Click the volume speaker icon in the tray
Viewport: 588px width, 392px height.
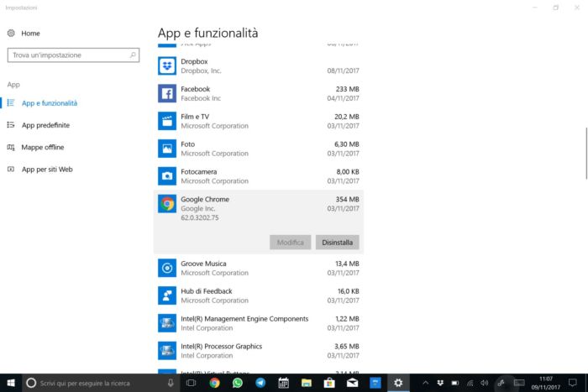pos(485,383)
